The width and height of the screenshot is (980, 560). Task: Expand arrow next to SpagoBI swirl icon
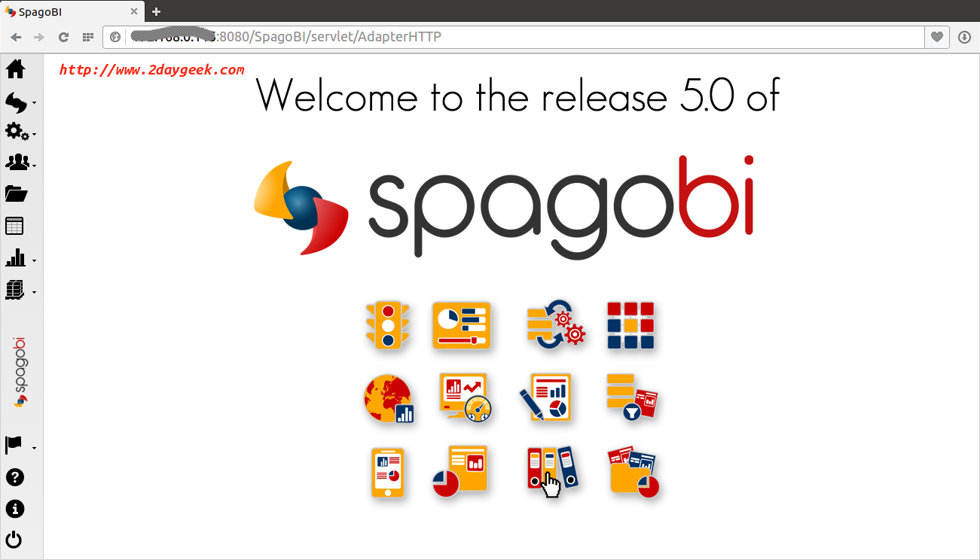tap(35, 103)
